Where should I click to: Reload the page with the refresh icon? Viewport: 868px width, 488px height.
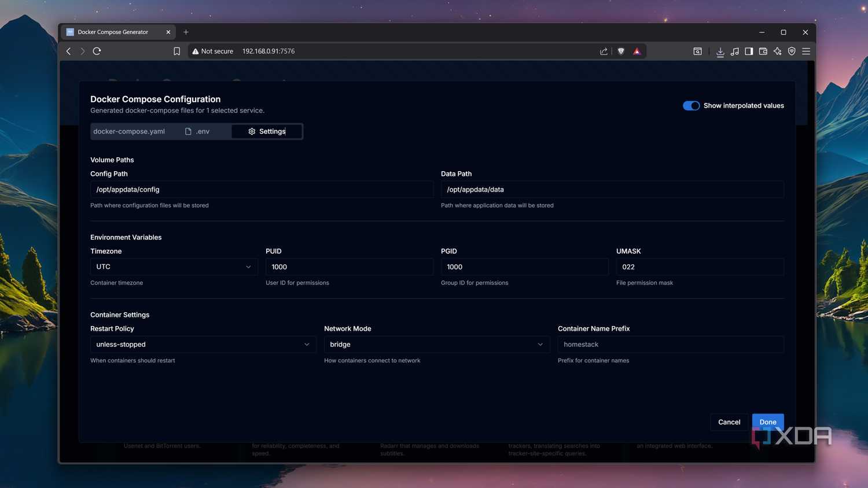(97, 51)
